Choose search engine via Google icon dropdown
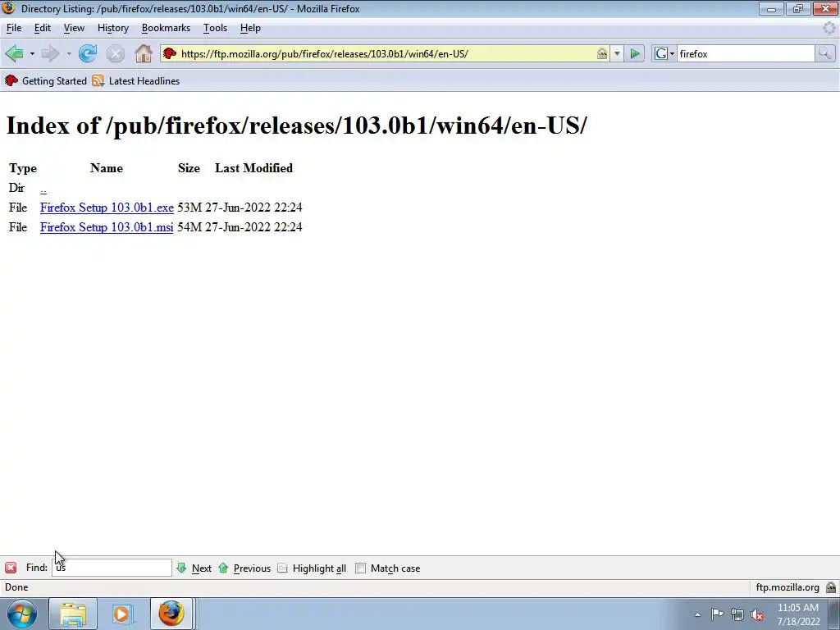 [664, 53]
